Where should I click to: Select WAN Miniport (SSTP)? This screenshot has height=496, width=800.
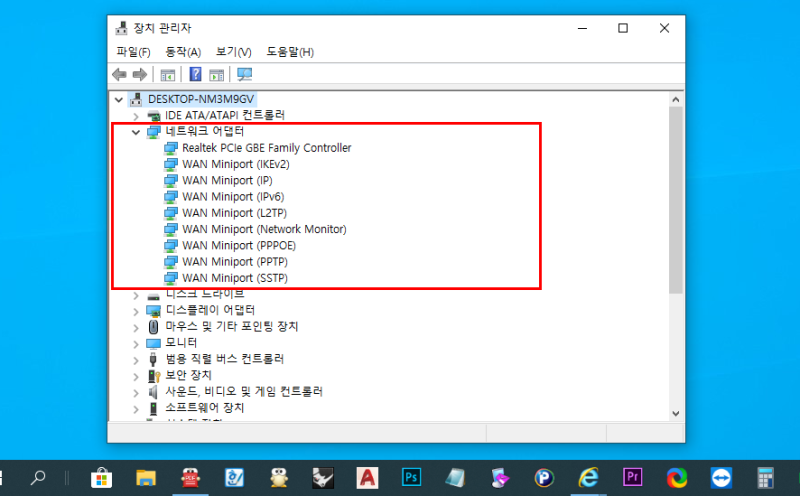click(235, 279)
